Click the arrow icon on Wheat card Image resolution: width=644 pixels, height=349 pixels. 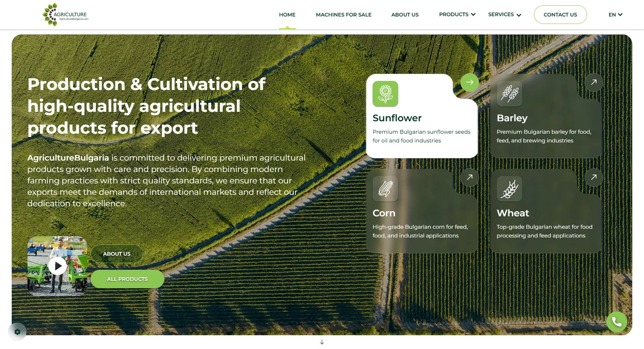(594, 177)
